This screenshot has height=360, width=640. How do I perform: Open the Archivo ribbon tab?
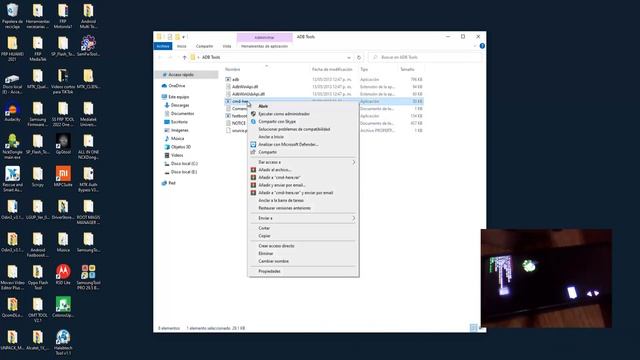pyautogui.click(x=163, y=46)
